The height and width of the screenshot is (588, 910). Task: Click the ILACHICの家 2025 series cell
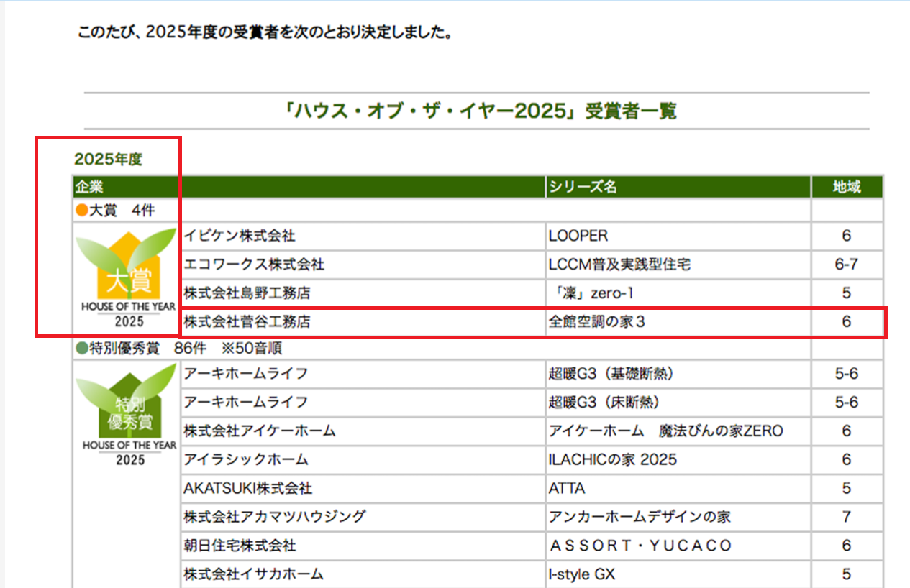678,459
